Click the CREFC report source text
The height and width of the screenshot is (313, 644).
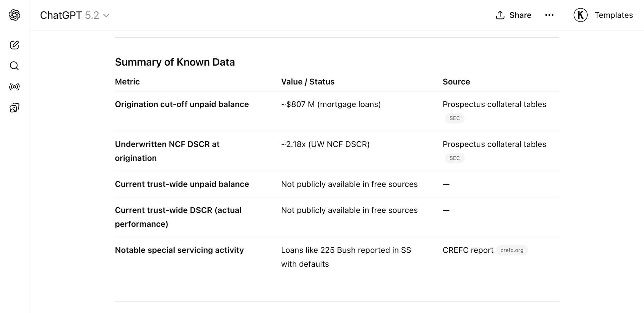click(468, 250)
